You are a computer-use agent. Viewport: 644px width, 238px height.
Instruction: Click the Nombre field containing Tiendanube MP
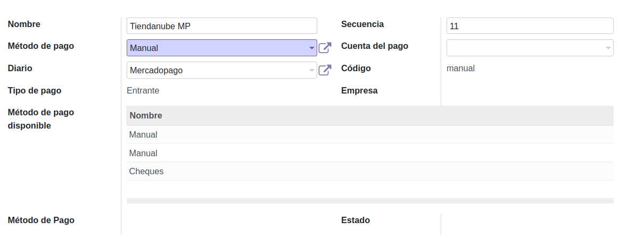tap(221, 26)
